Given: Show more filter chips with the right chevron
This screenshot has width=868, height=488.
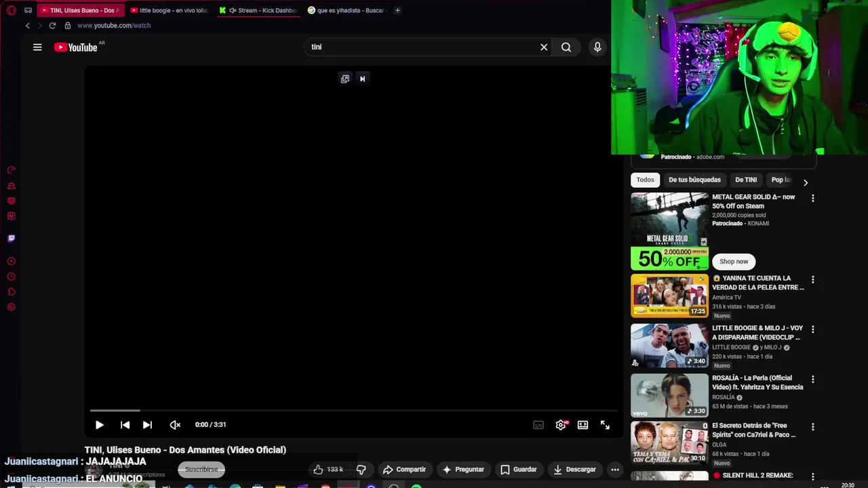Looking at the screenshot, I should 805,182.
